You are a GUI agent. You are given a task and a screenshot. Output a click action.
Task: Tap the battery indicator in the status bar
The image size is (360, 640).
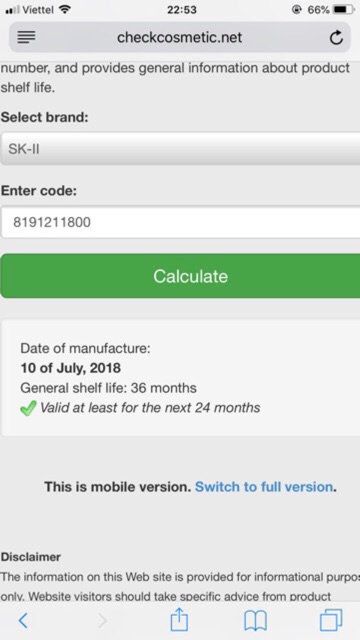[344, 9]
